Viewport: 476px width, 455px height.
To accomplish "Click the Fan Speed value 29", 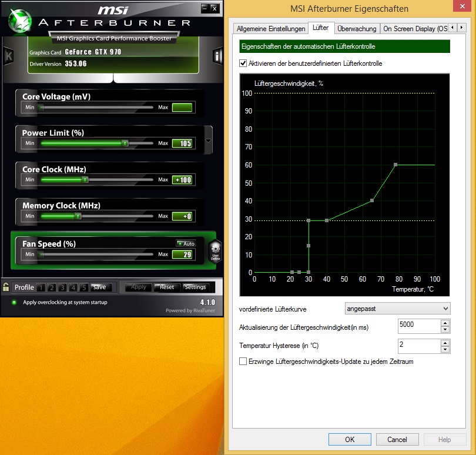I will (x=182, y=255).
